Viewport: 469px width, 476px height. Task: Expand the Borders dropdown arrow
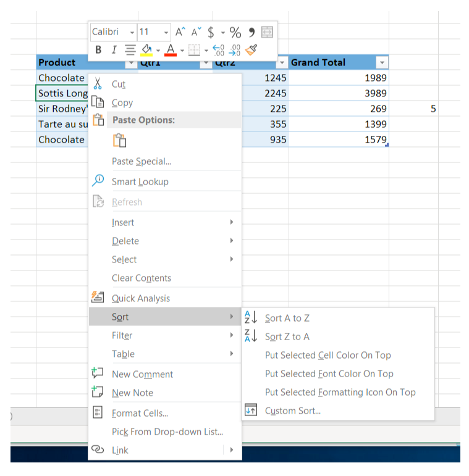206,50
